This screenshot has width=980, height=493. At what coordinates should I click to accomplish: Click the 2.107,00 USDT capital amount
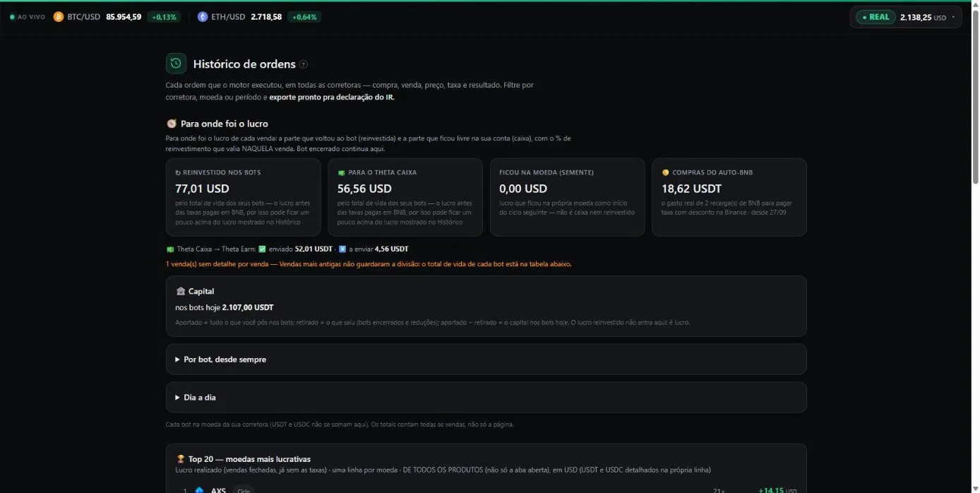(248, 307)
